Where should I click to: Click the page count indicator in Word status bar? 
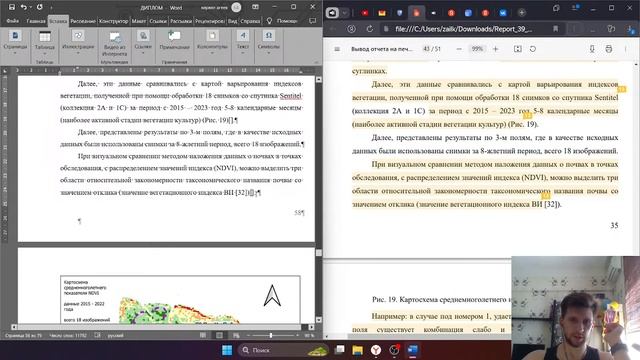coord(23,336)
